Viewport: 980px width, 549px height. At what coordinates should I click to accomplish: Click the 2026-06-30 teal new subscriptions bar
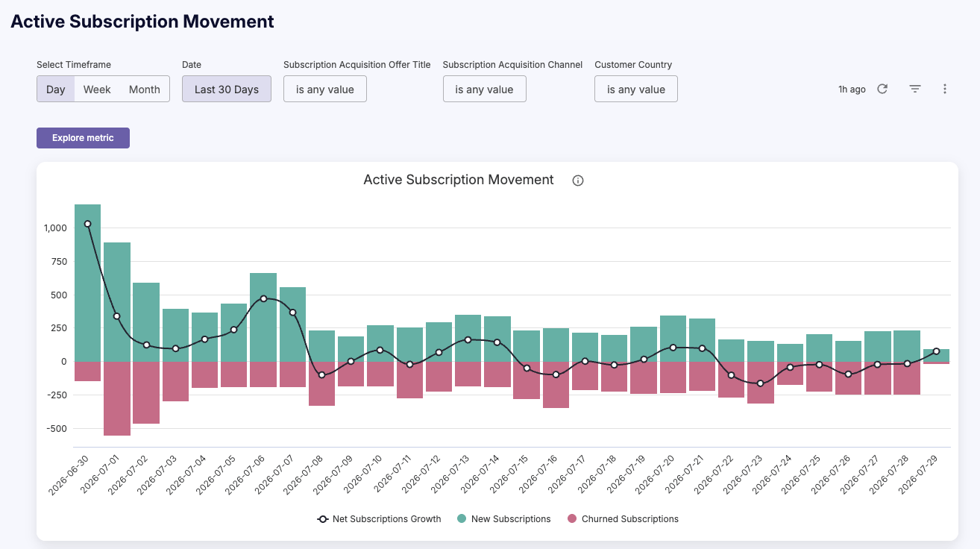[x=88, y=283]
